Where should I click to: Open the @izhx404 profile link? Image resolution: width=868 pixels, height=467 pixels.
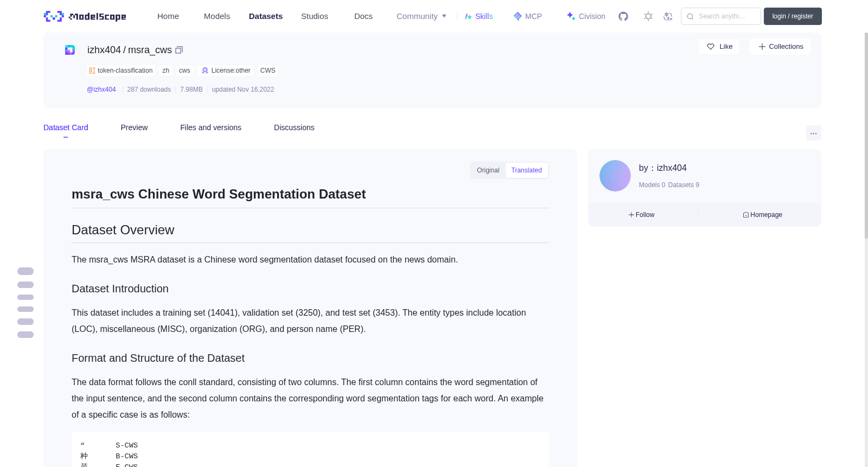click(101, 89)
